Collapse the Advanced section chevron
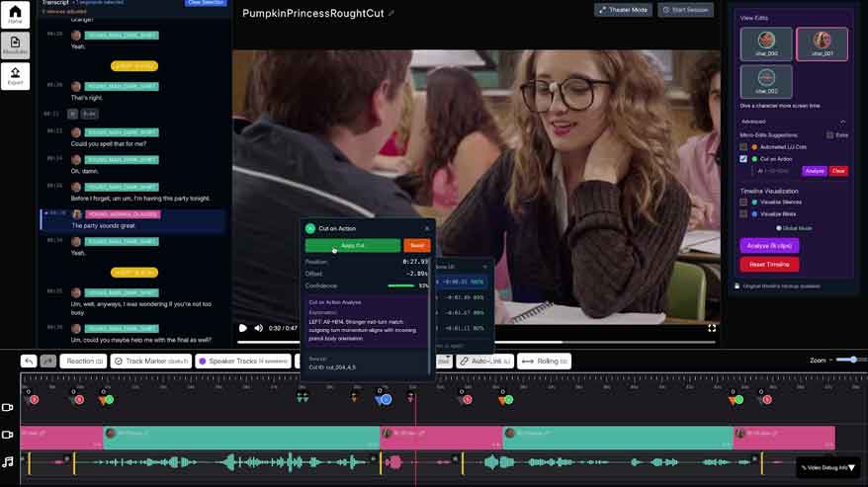This screenshot has width=868, height=487. pyautogui.click(x=842, y=122)
